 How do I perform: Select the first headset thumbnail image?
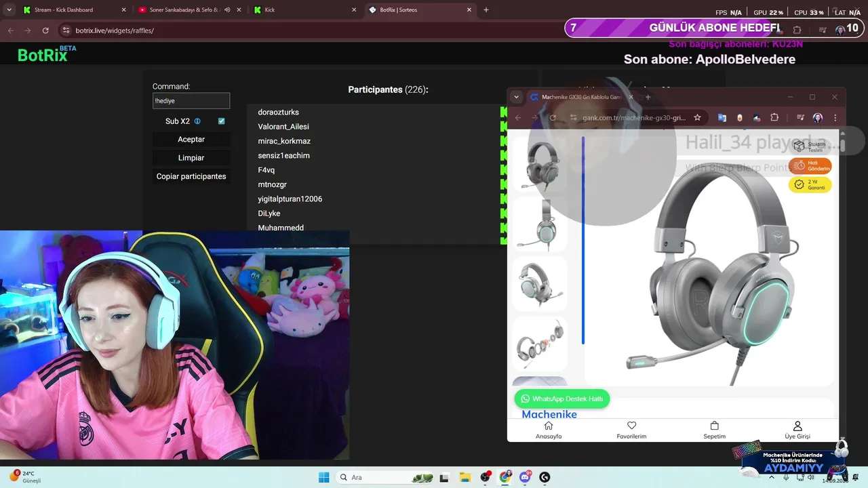click(540, 166)
